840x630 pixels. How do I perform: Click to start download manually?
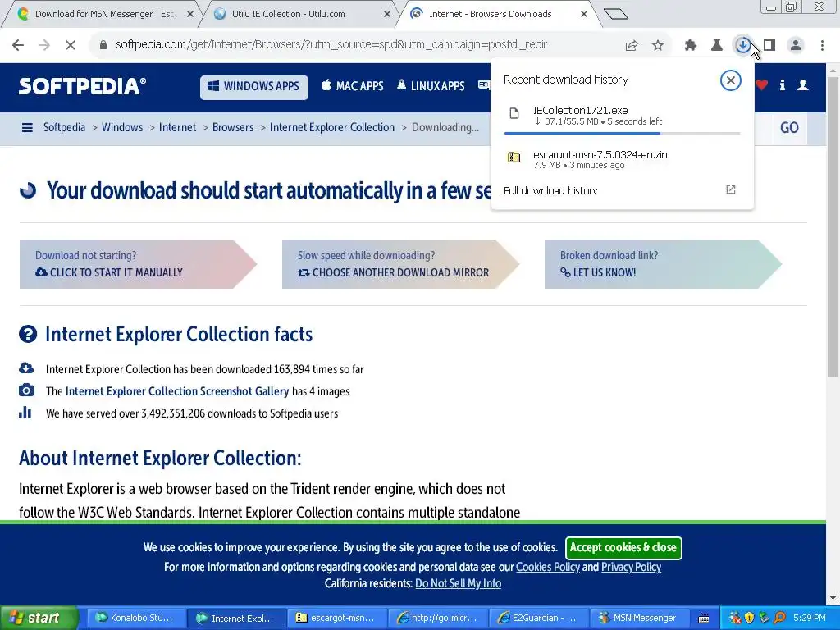(x=138, y=264)
